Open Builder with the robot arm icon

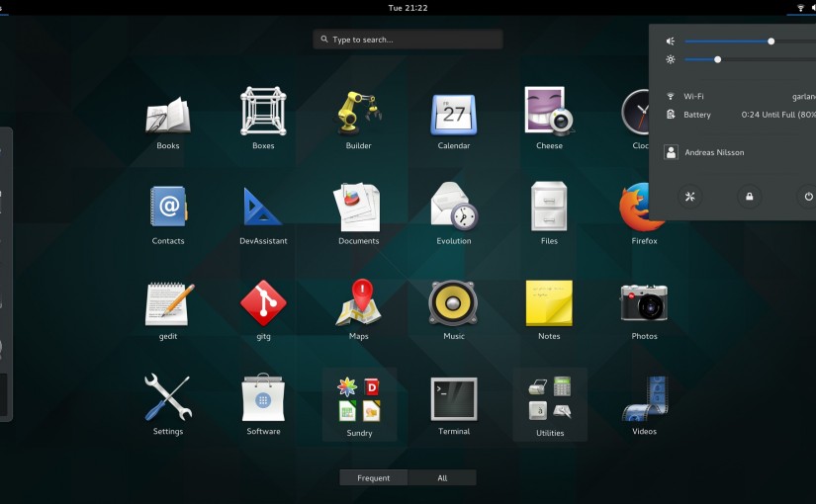coord(359,113)
